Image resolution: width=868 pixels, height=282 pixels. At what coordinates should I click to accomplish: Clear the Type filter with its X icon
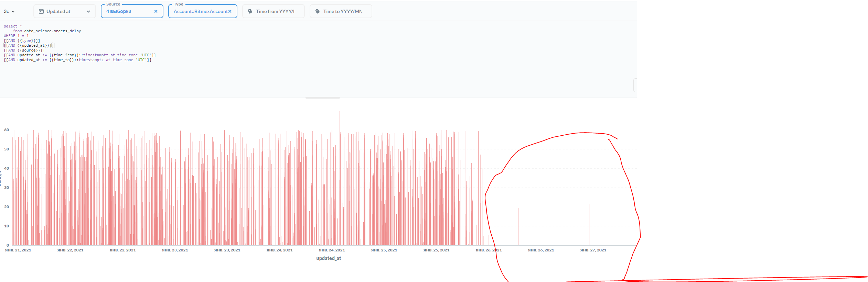[x=230, y=11]
